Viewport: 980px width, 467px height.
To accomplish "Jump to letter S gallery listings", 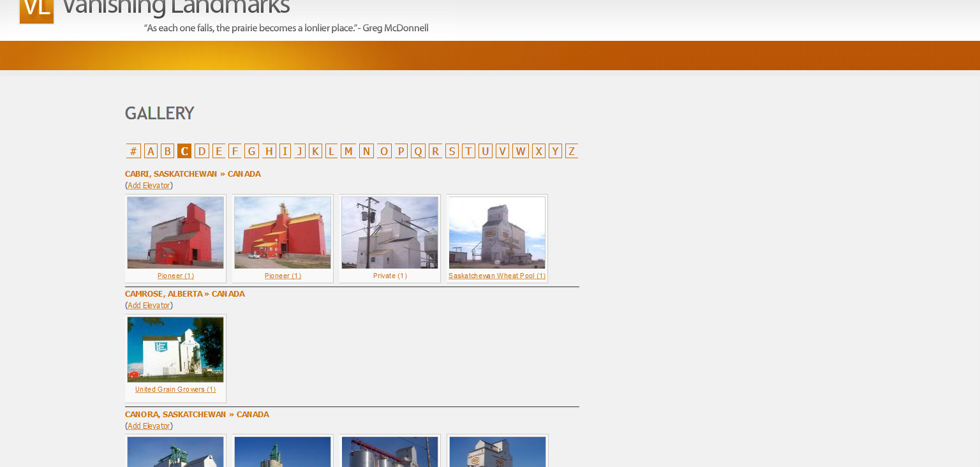I will click(x=452, y=151).
